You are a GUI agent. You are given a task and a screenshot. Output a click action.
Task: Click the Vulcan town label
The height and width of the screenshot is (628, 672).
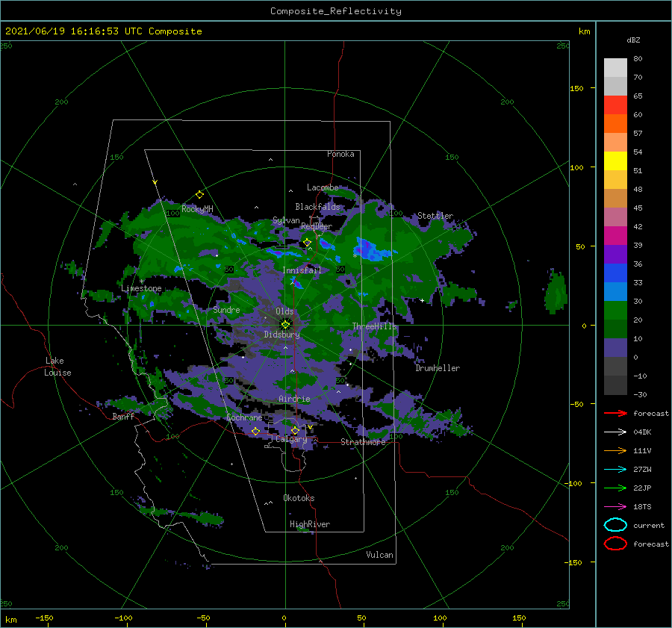click(x=379, y=555)
